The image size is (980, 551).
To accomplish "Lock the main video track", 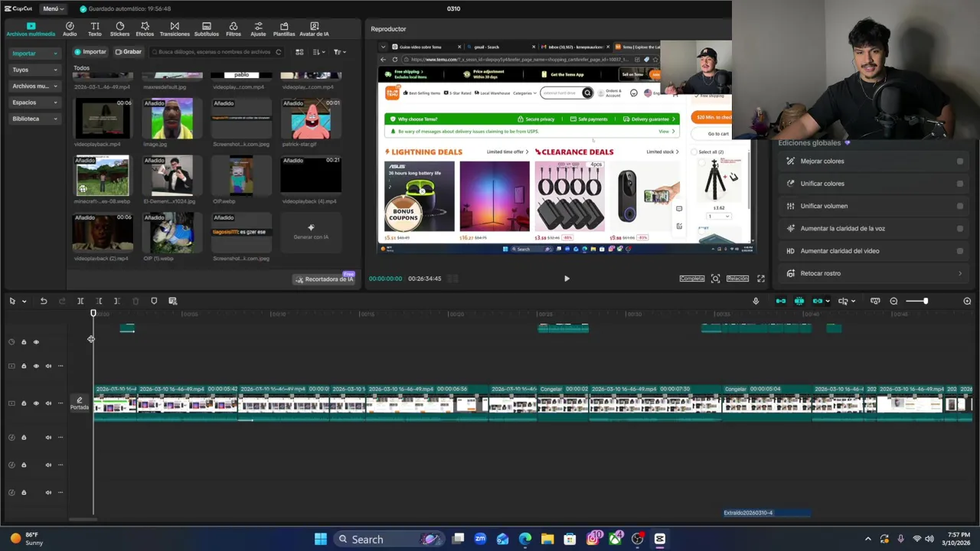I will click(24, 403).
